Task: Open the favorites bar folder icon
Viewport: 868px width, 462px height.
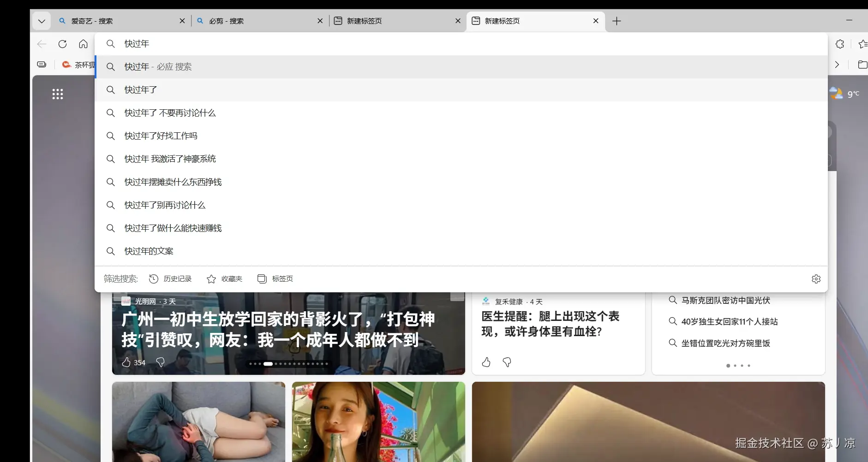Action: 862,65
